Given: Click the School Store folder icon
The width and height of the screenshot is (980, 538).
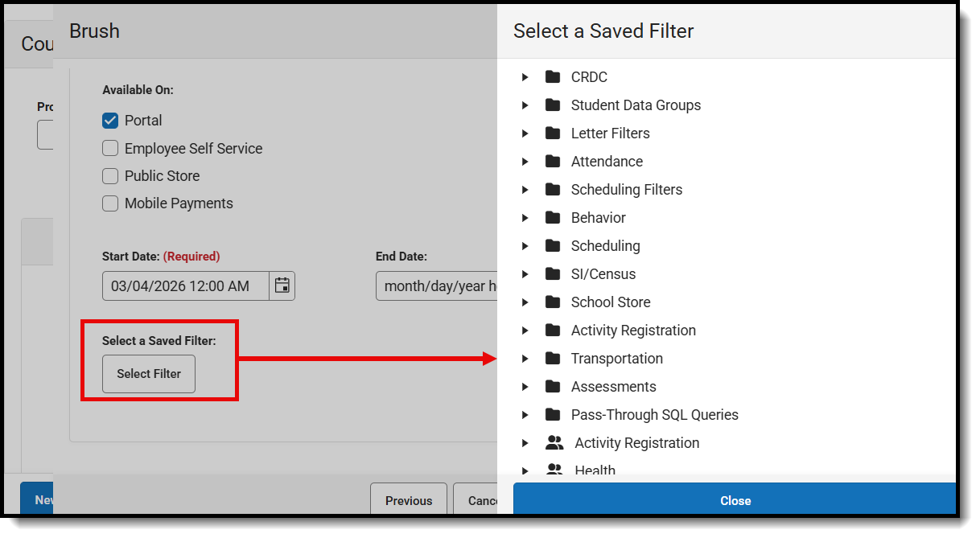Looking at the screenshot, I should coord(553,302).
